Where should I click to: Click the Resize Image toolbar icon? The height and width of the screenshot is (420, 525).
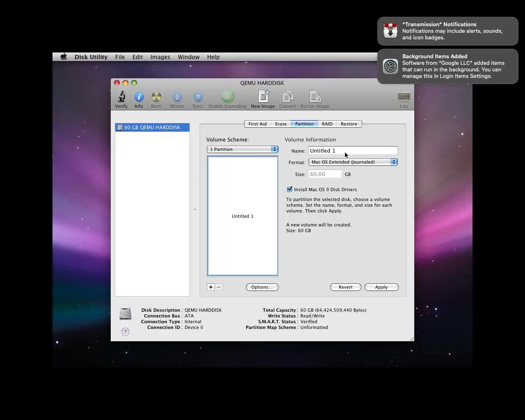[315, 96]
